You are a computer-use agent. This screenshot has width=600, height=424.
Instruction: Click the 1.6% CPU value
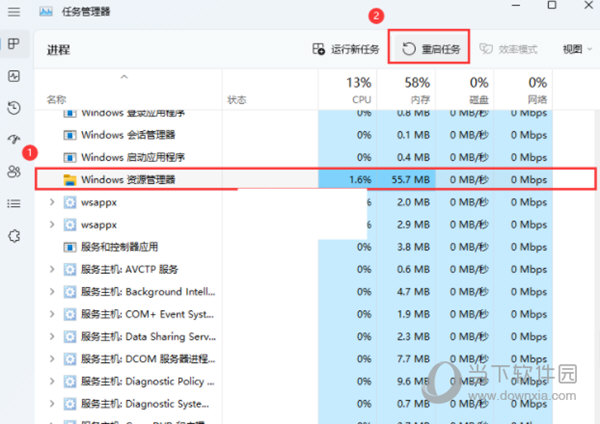(360, 179)
